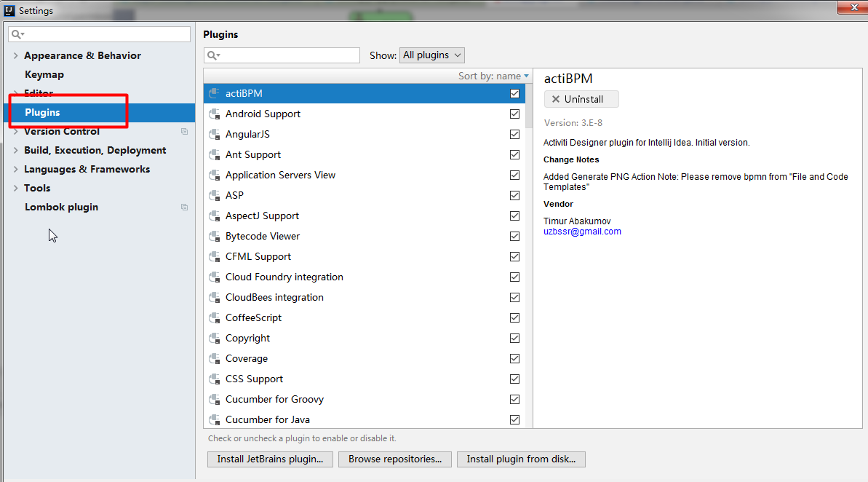Focus the settings search field

click(x=100, y=34)
